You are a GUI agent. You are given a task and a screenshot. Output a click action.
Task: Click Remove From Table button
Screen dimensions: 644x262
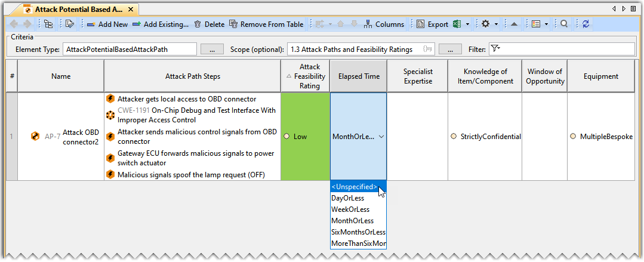(267, 24)
